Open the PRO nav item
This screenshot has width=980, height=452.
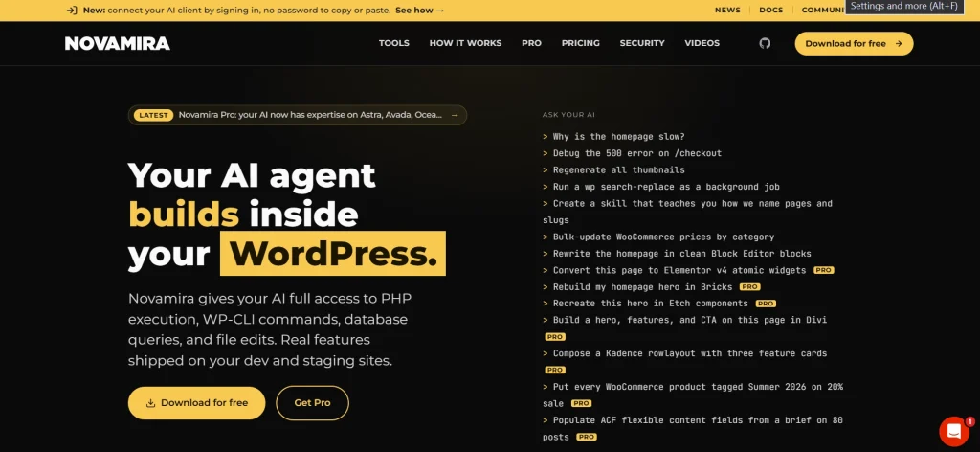(531, 43)
